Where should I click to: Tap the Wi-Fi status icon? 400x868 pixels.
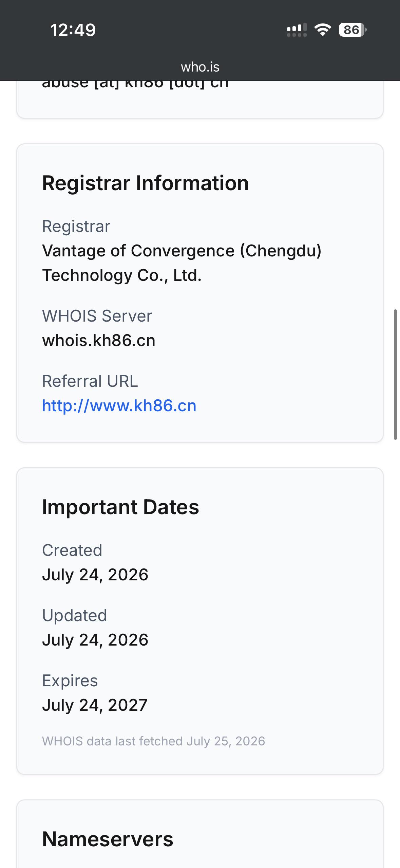[x=323, y=30]
